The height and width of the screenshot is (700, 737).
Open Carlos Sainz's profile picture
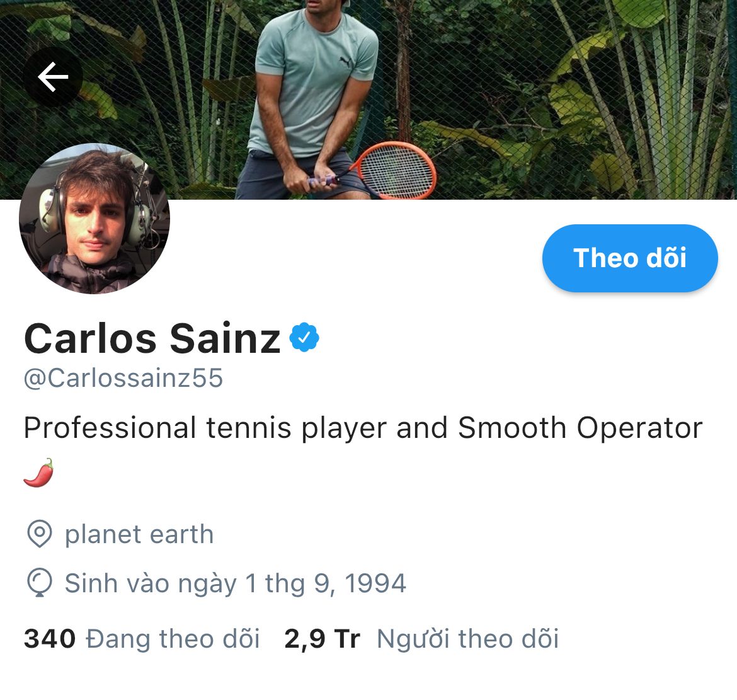tap(94, 219)
